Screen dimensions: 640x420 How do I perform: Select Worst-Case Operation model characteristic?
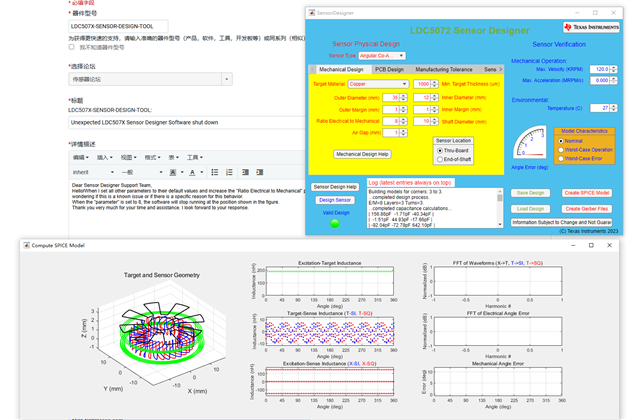tap(561, 150)
